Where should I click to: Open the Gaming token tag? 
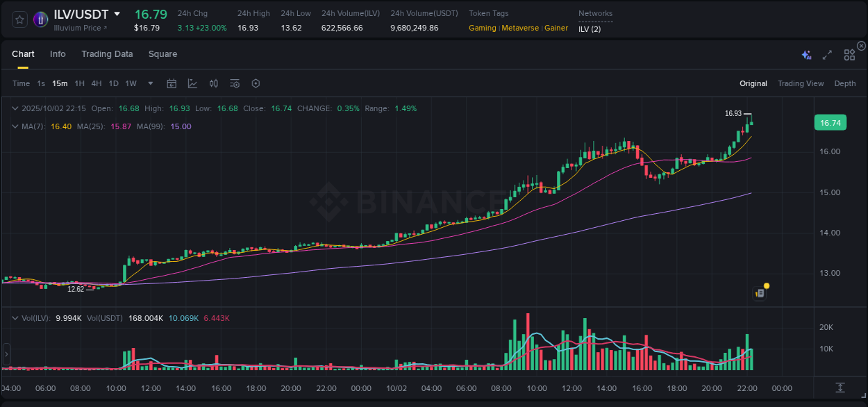pyautogui.click(x=483, y=28)
